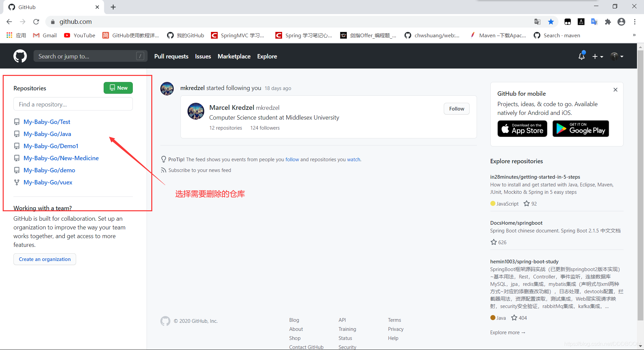The image size is (644, 350).
Task: Close the GitHub browser tab
Action: pyautogui.click(x=97, y=7)
